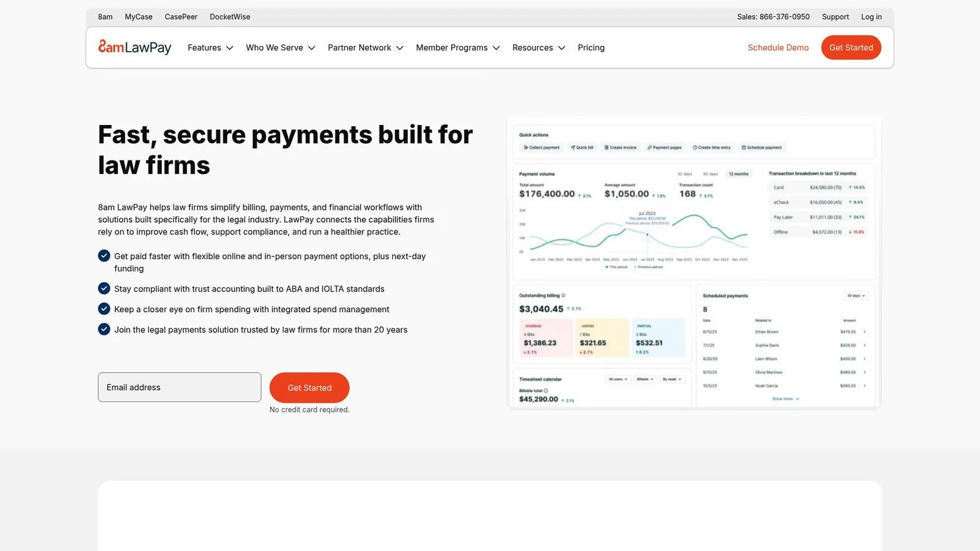980x551 pixels.
Task: Expand the Features menu chevron
Action: pos(230,48)
